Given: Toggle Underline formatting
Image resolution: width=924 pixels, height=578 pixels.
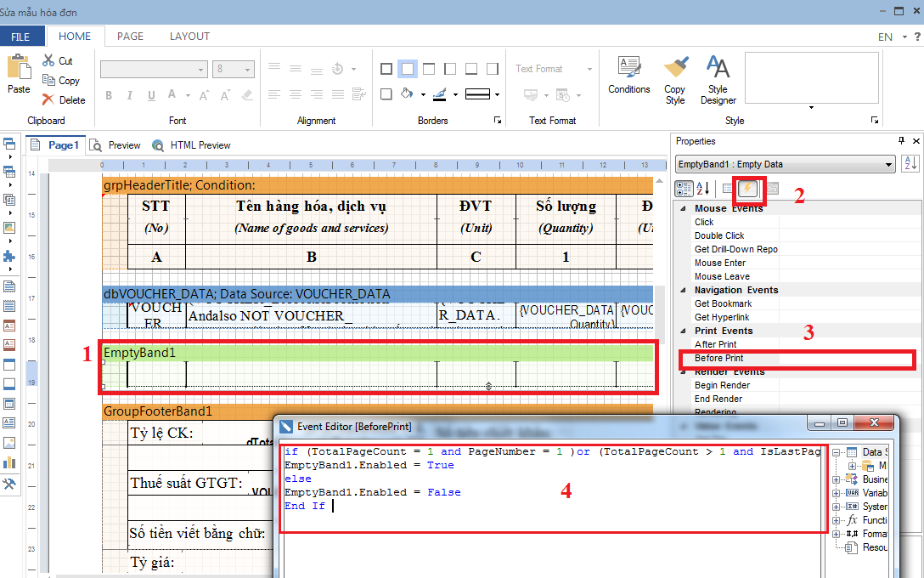Looking at the screenshot, I should [x=151, y=95].
